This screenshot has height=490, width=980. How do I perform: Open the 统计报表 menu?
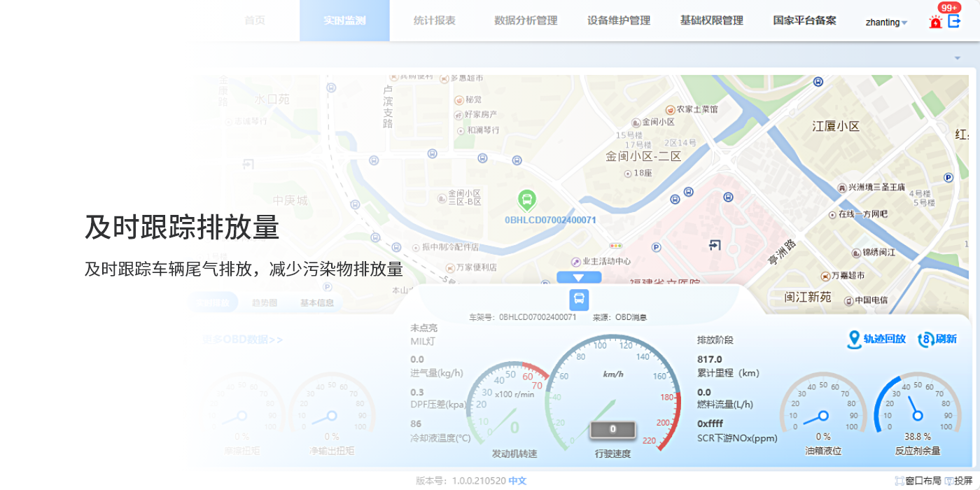pyautogui.click(x=434, y=20)
